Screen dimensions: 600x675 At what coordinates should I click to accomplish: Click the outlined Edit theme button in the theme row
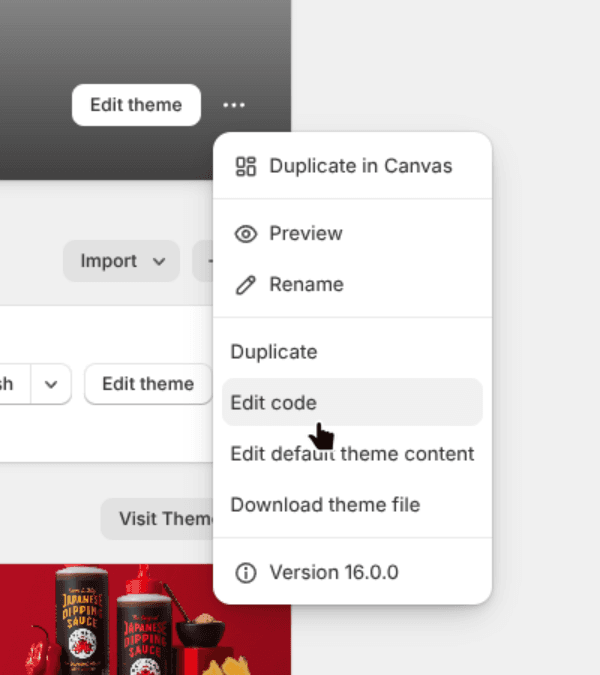148,384
